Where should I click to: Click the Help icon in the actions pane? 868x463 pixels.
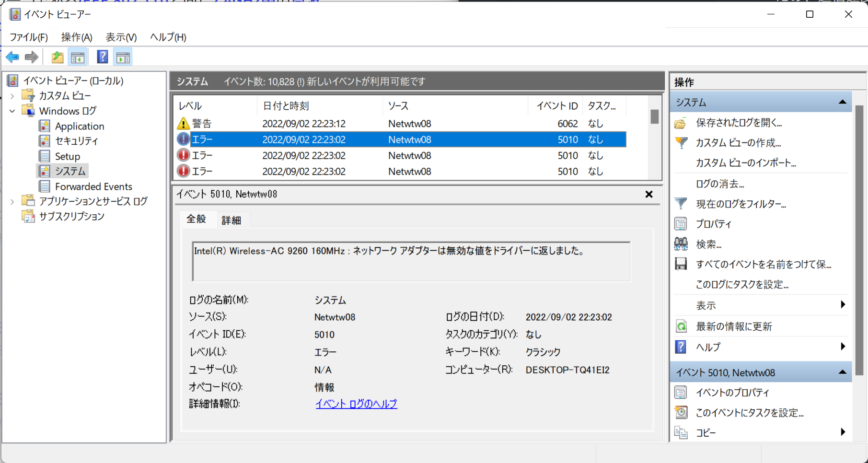[x=681, y=347]
